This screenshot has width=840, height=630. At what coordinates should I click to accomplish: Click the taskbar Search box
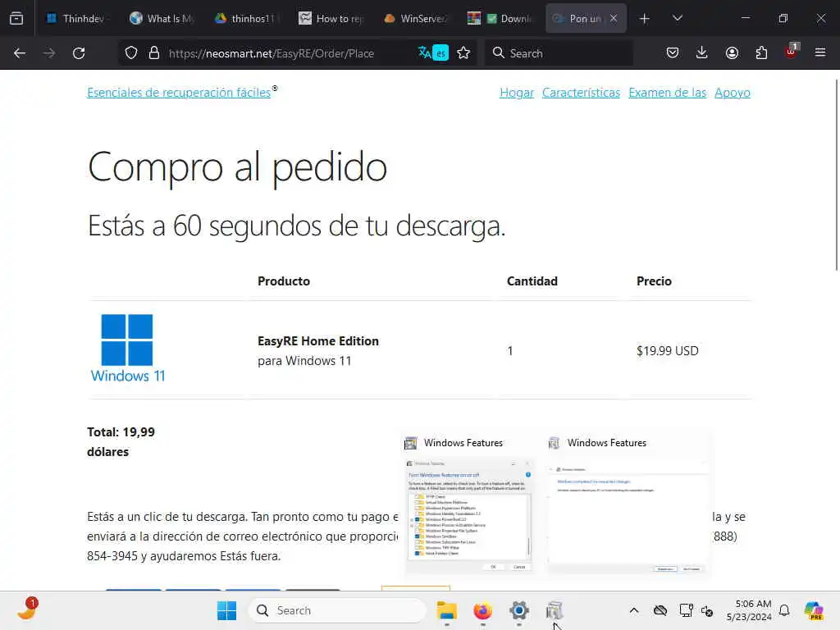(x=337, y=610)
